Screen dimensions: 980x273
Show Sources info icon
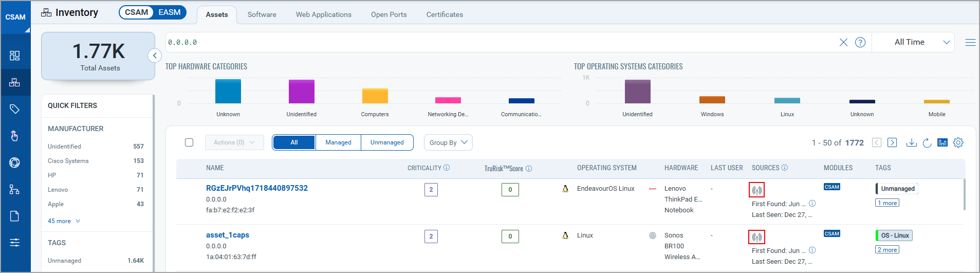[x=785, y=168]
